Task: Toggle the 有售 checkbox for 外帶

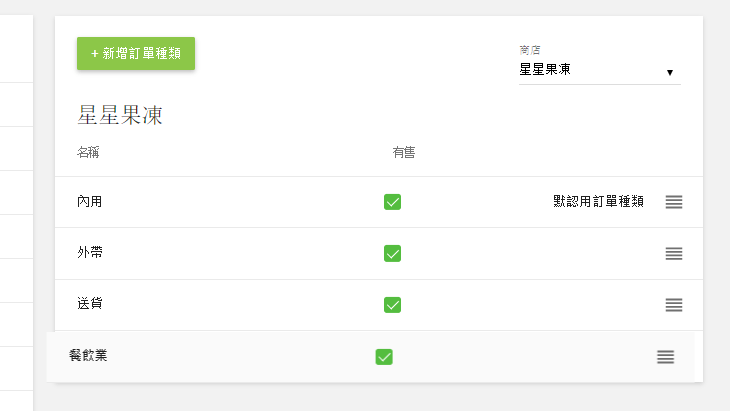Action: tap(393, 253)
